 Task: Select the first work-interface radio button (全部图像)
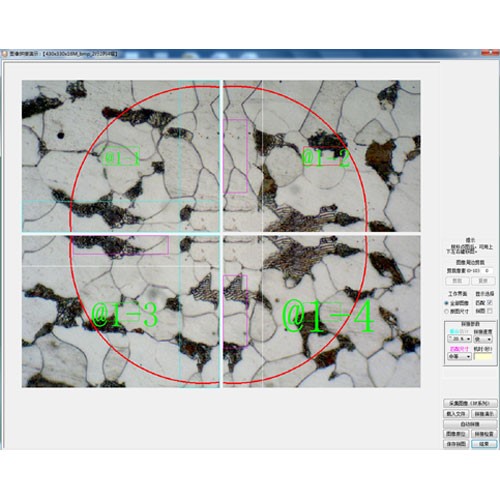pos(447,303)
